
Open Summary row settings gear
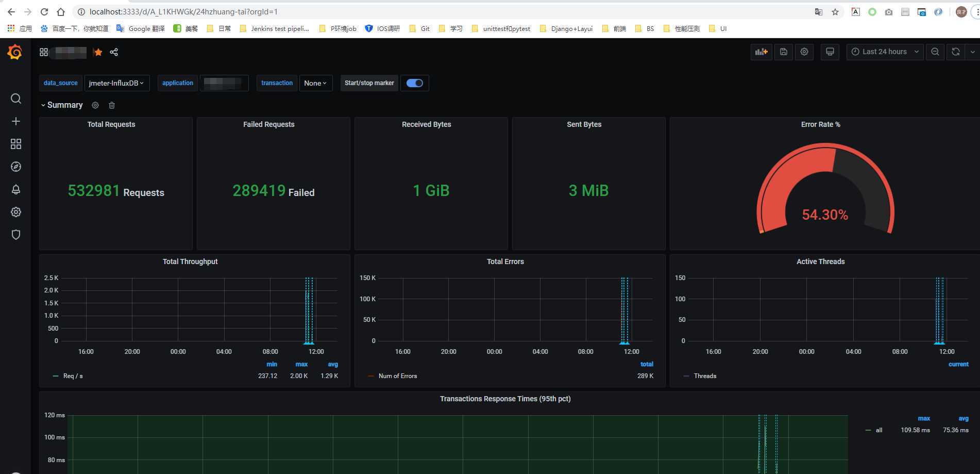tap(95, 105)
